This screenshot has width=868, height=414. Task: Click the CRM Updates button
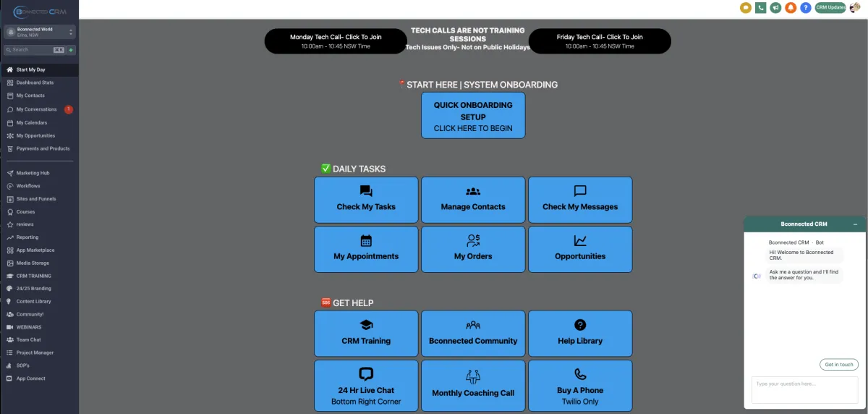830,7
